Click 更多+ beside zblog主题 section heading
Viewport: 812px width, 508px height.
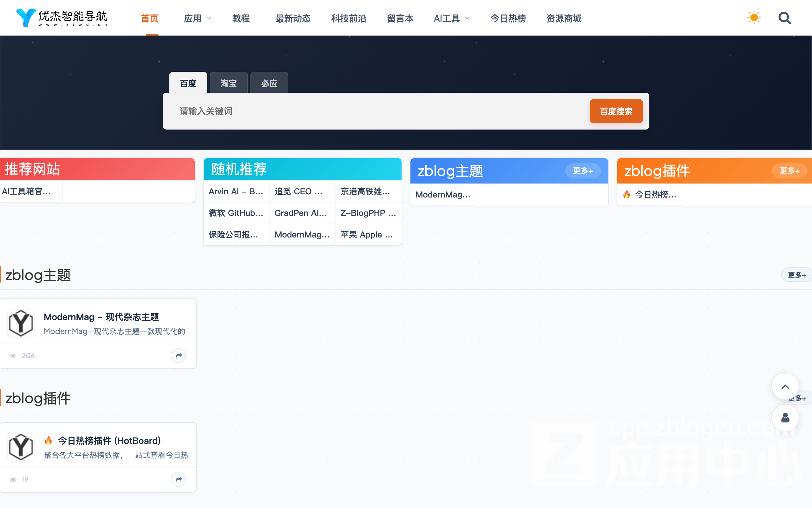coord(796,275)
